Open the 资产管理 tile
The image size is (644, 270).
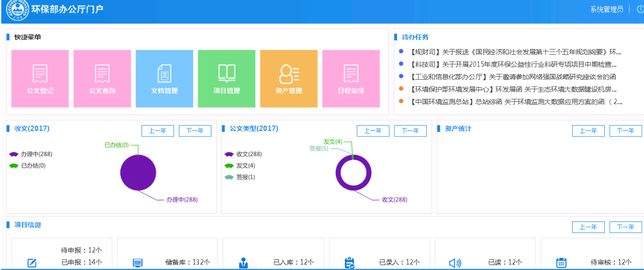pyautogui.click(x=289, y=79)
